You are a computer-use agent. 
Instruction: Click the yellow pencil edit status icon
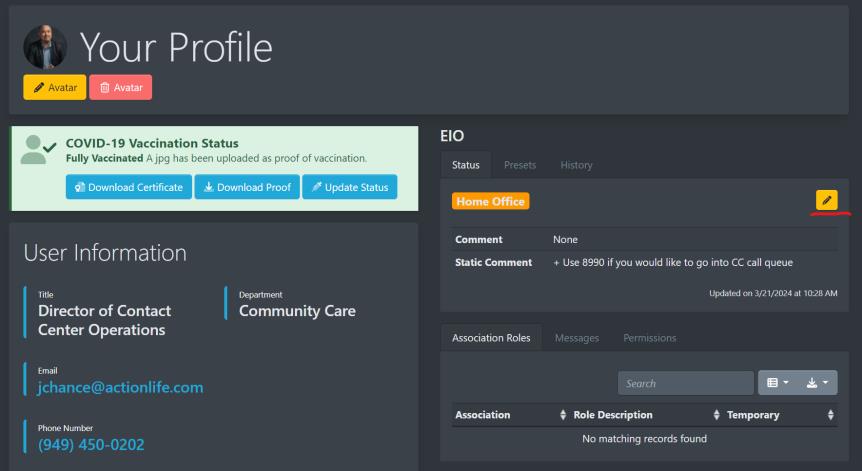click(826, 200)
